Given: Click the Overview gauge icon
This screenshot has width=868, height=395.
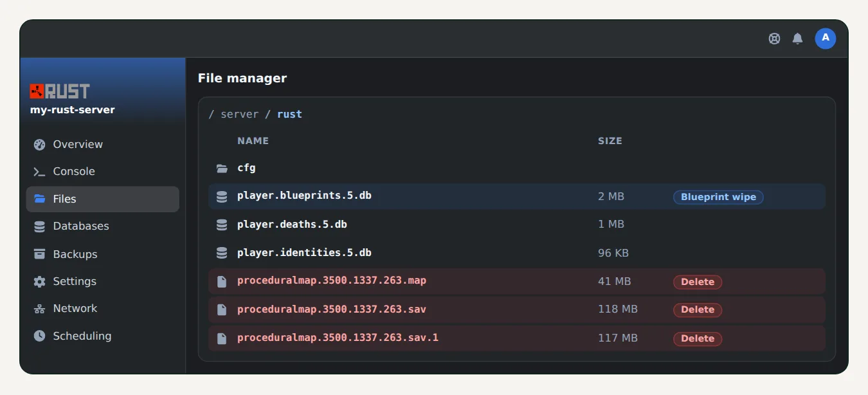Looking at the screenshot, I should [x=40, y=144].
